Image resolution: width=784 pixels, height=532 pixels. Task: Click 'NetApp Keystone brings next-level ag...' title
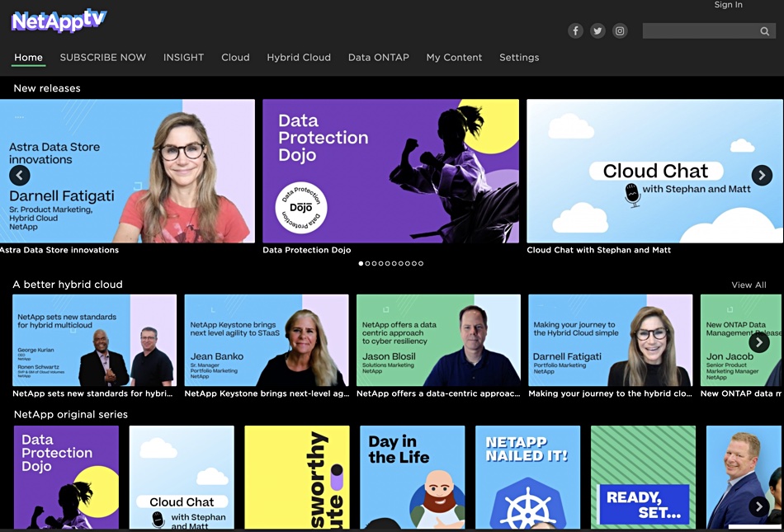pyautogui.click(x=267, y=393)
